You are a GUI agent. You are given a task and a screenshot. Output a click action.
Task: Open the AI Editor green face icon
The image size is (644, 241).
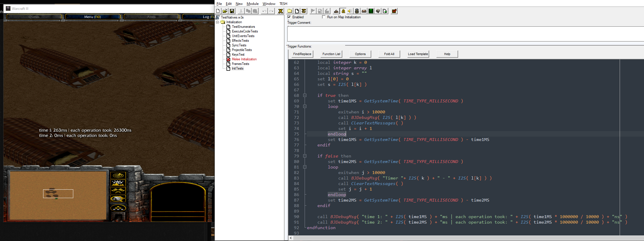click(371, 11)
